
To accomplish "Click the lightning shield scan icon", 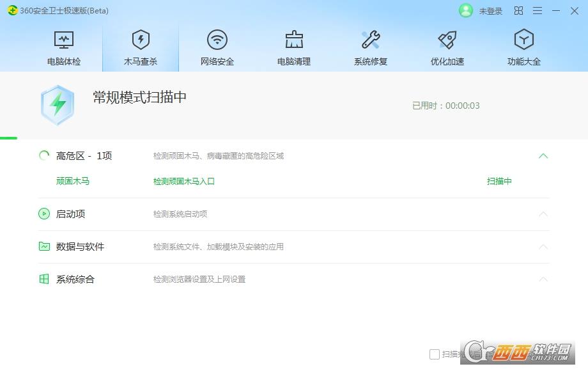I will (x=58, y=105).
